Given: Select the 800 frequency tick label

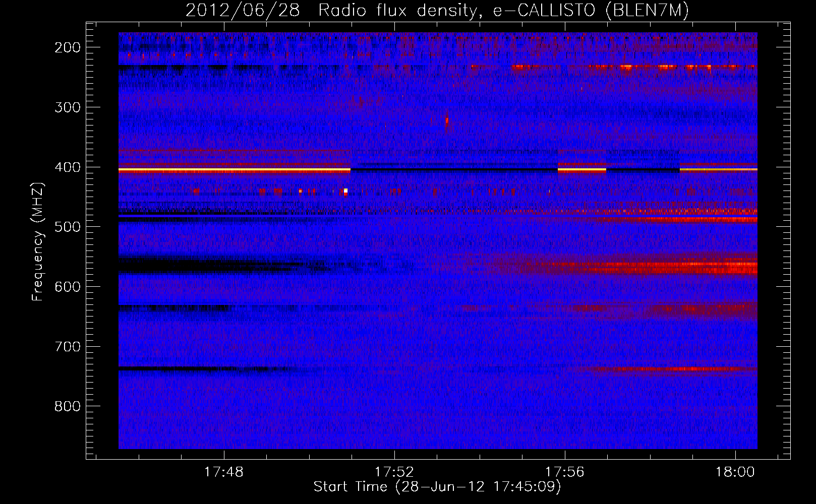Looking at the screenshot, I should click(x=68, y=406).
